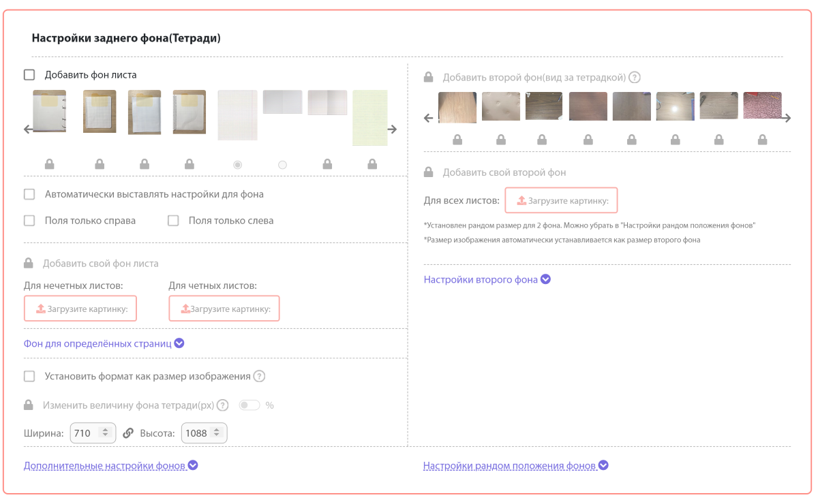The width and height of the screenshot is (818, 504).
Task: Expand Настройки рандом положения фонов
Action: click(x=516, y=466)
